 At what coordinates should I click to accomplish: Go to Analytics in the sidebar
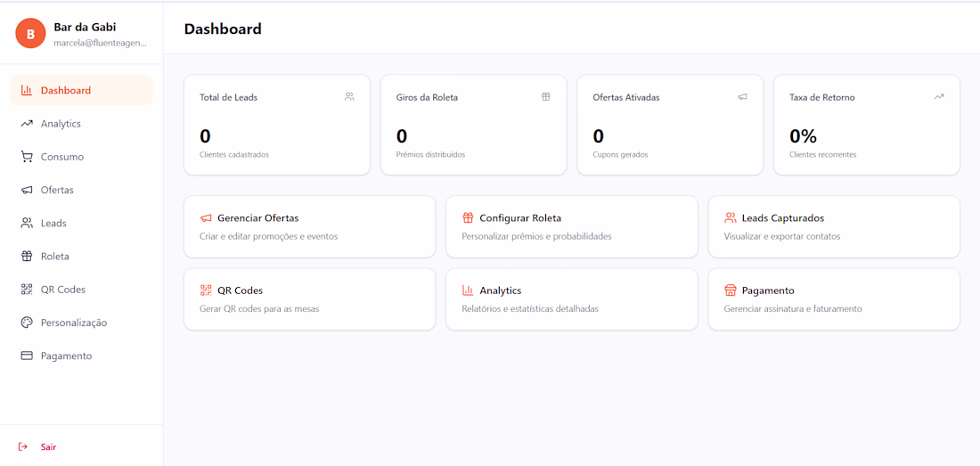tap(81, 124)
